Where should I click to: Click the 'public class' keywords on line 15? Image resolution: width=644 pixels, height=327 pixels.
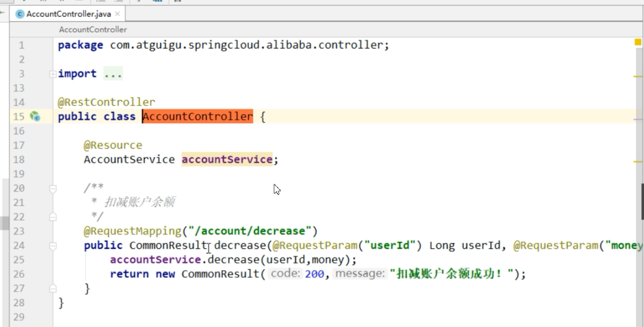pos(97,117)
